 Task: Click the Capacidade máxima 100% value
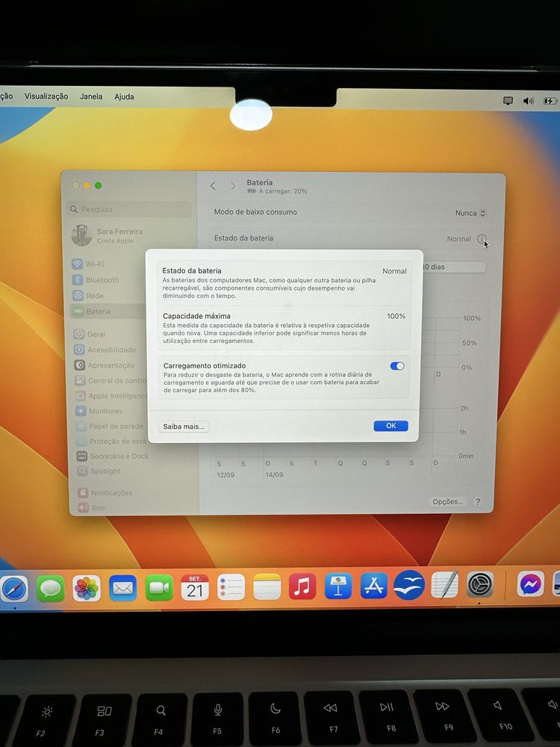(396, 316)
